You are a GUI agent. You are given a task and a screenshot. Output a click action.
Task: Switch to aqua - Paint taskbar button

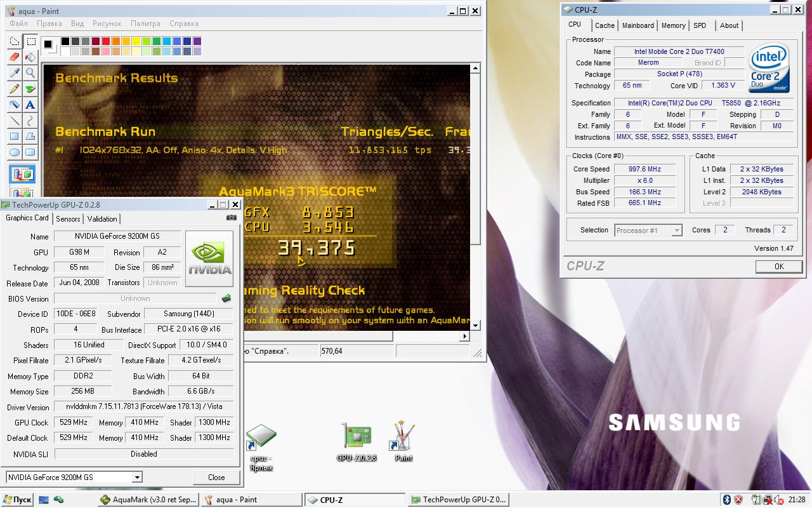coord(251,500)
